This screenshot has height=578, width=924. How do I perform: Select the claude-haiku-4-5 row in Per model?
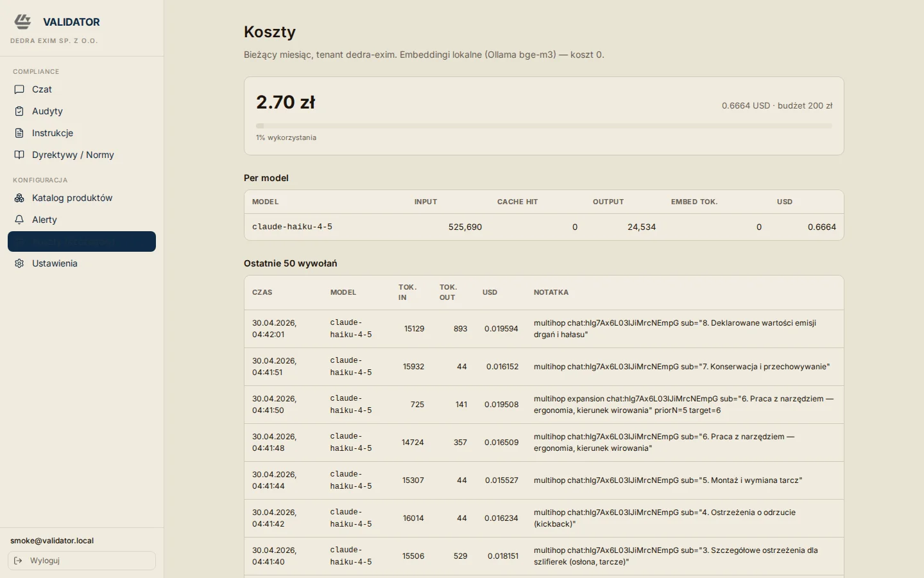[x=543, y=227]
